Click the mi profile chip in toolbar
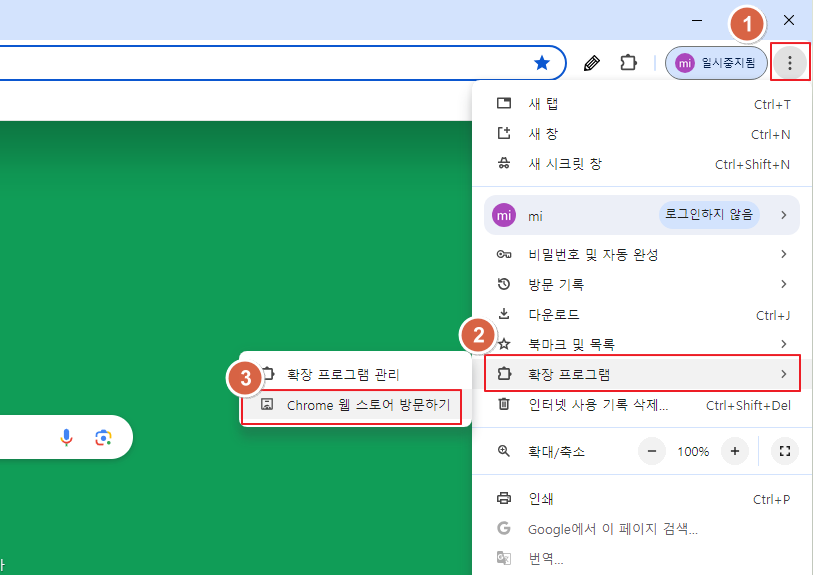This screenshot has width=813, height=575. 716,63
